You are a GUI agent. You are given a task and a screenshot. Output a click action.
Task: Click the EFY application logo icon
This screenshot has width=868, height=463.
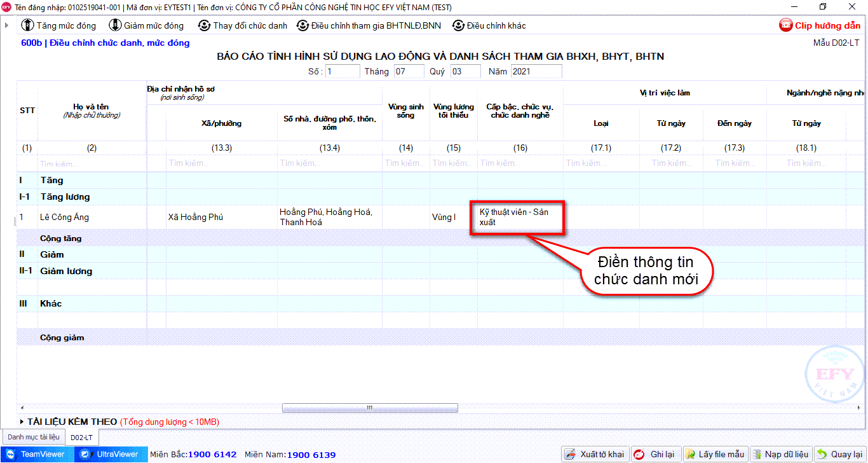pyautogui.click(x=8, y=7)
